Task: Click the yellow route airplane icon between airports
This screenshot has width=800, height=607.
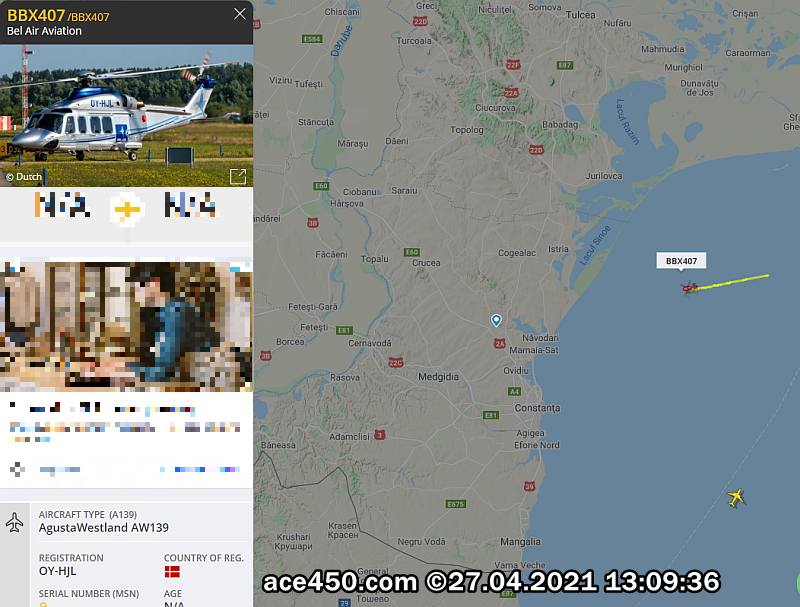Action: [x=127, y=209]
